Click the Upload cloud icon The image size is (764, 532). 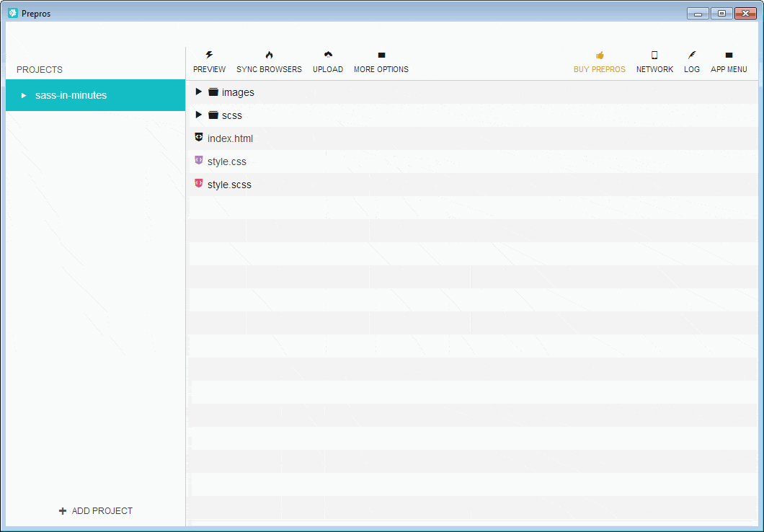pos(328,55)
